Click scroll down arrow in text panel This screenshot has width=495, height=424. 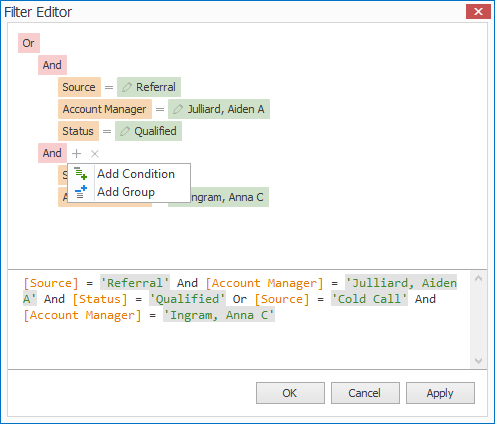tap(478, 361)
